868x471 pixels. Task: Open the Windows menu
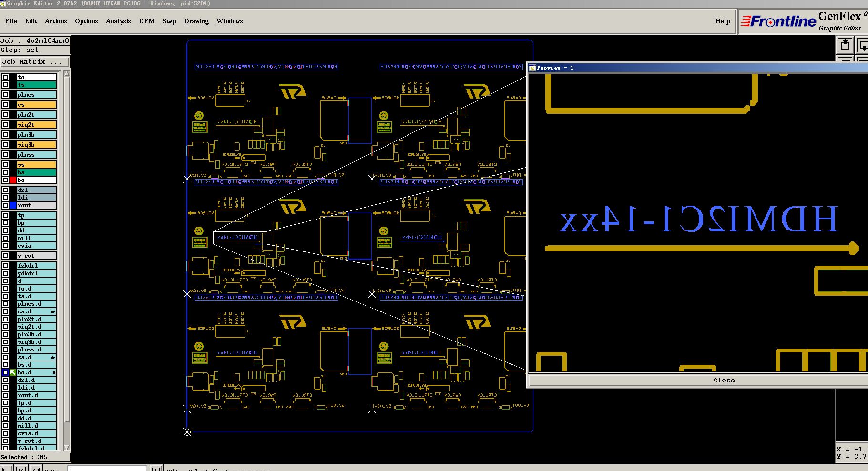229,21
